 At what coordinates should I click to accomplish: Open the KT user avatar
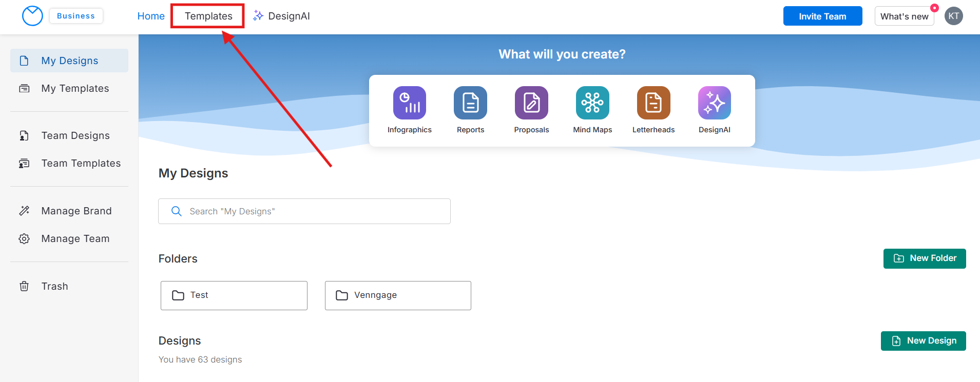[x=953, y=16]
